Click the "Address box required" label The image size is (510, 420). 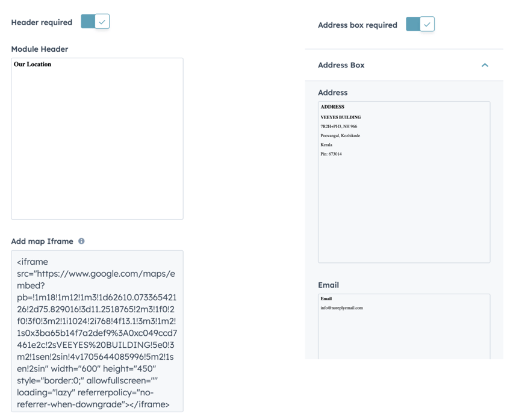point(358,25)
